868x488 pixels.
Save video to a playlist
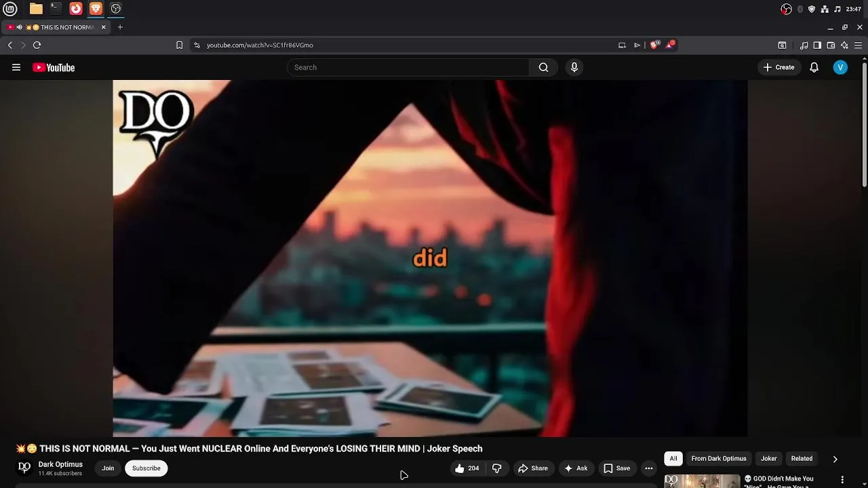click(617, 468)
